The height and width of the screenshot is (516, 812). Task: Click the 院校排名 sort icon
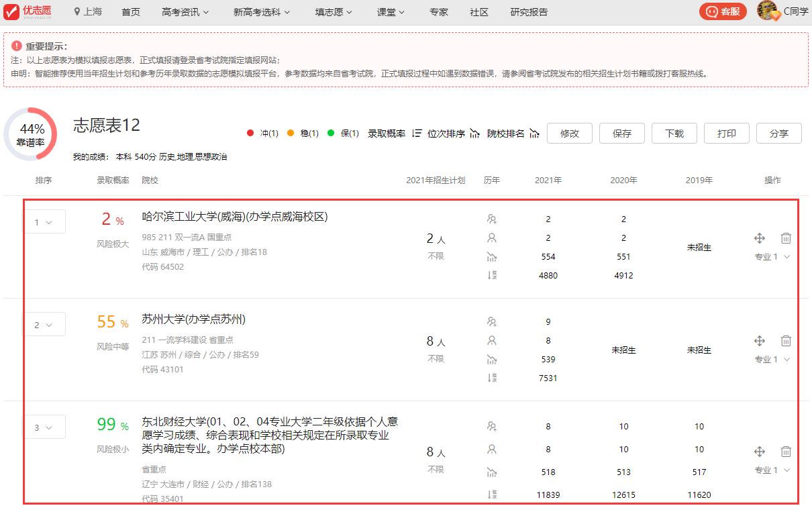click(x=534, y=134)
